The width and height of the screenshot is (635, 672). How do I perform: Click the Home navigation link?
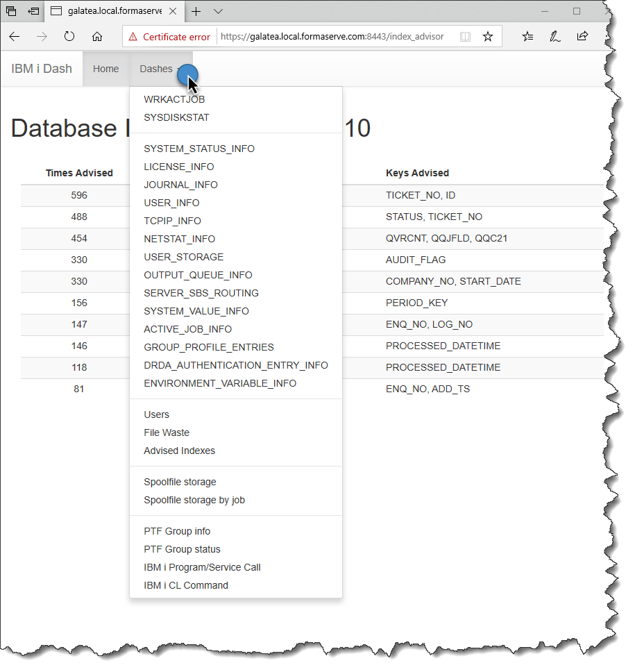point(105,69)
